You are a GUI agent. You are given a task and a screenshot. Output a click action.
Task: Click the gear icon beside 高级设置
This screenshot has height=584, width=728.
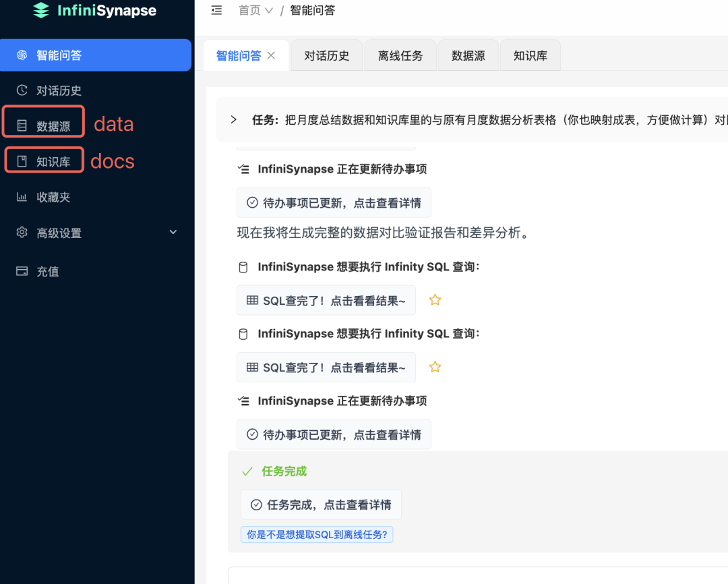tap(22, 232)
